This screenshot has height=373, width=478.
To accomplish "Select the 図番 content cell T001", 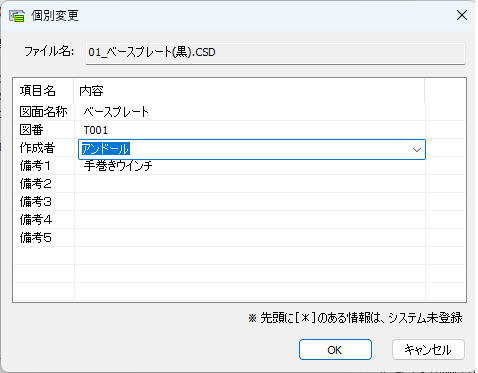I will pos(250,130).
